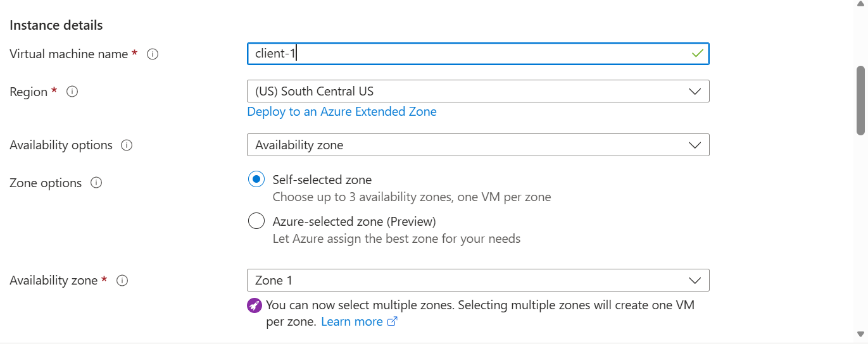Choose Azure-selected zone (Preview) radio button
This screenshot has width=868, height=344.
[256, 221]
